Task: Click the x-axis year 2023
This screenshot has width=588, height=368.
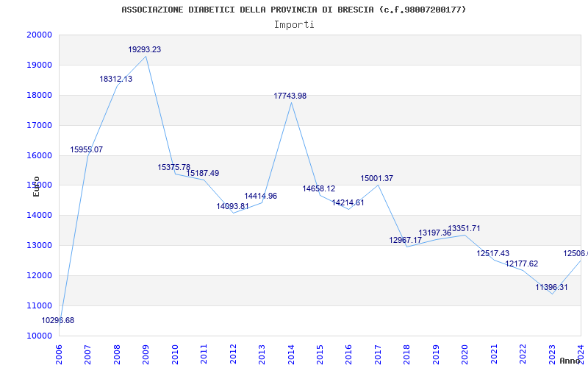Action: tap(553, 354)
